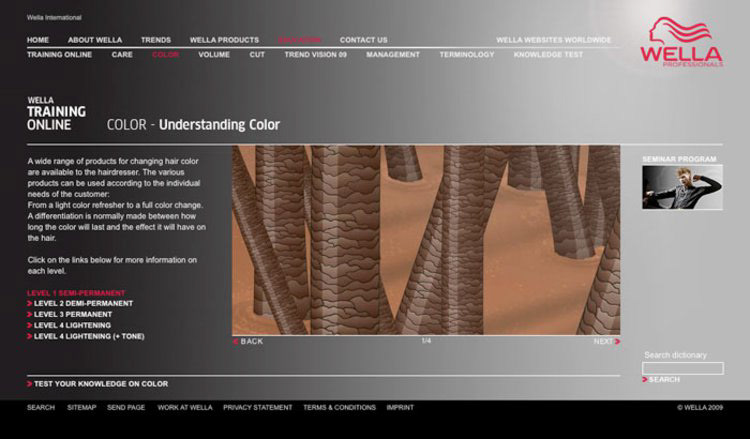The height and width of the screenshot is (439, 750).
Task: Select the COLOR tab
Action: coord(165,55)
